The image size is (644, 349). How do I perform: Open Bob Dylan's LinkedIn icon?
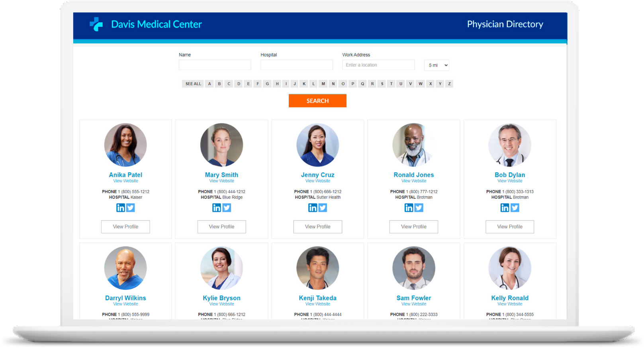click(x=505, y=208)
